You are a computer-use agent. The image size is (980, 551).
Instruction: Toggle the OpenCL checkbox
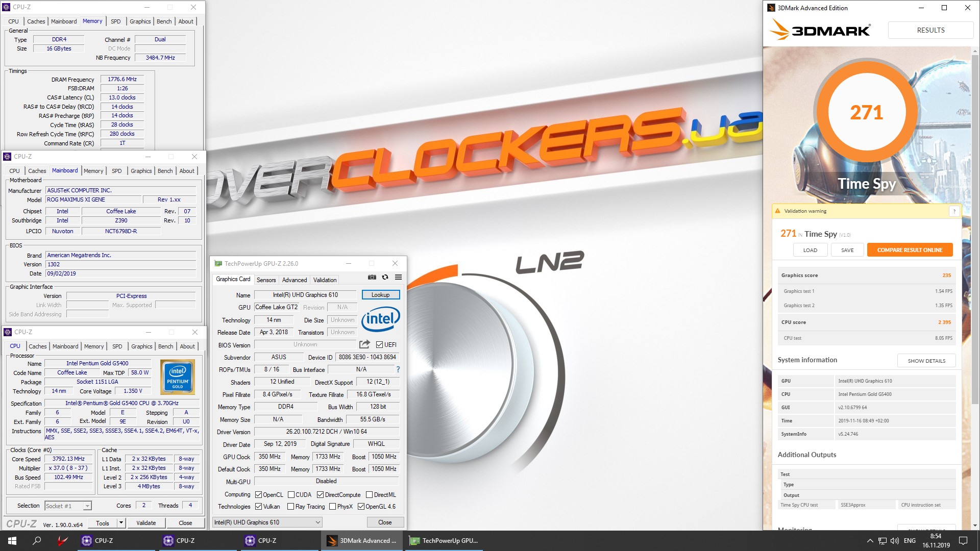258,495
